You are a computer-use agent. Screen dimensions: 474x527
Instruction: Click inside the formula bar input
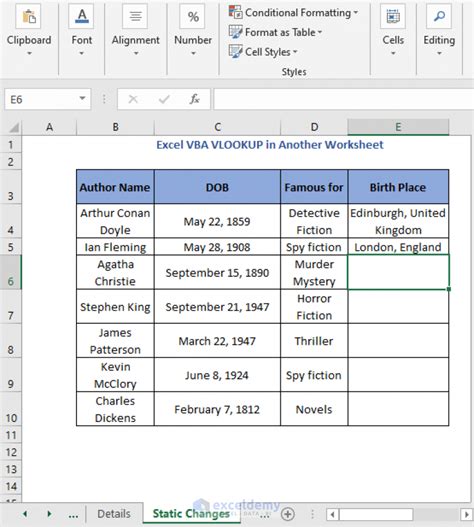(x=344, y=99)
